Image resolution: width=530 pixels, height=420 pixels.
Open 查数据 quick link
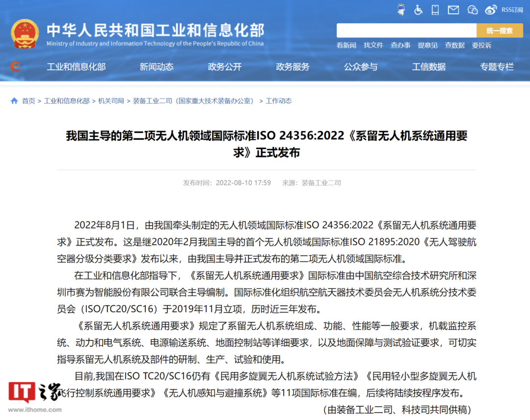tap(454, 45)
